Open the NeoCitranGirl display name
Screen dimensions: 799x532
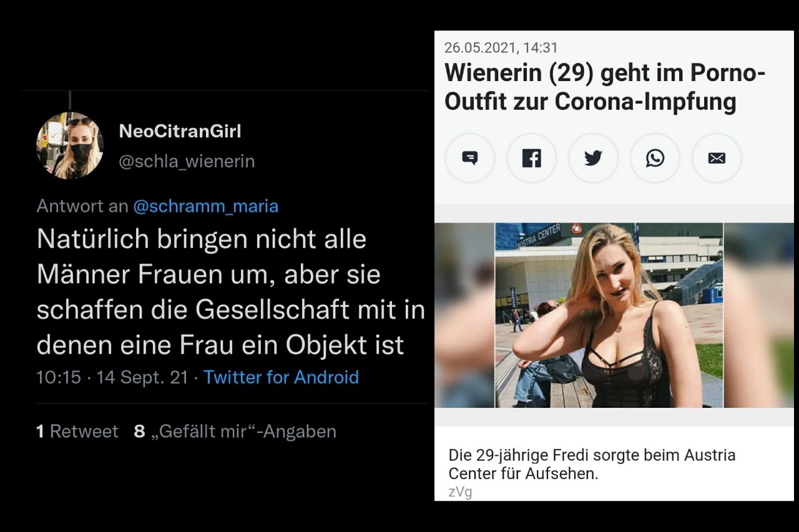coord(180,132)
